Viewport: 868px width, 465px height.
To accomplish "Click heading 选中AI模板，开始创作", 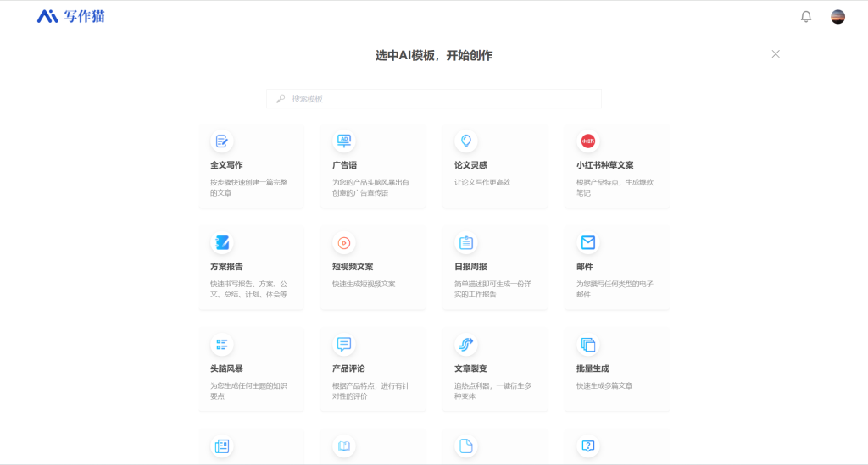I will coord(434,55).
